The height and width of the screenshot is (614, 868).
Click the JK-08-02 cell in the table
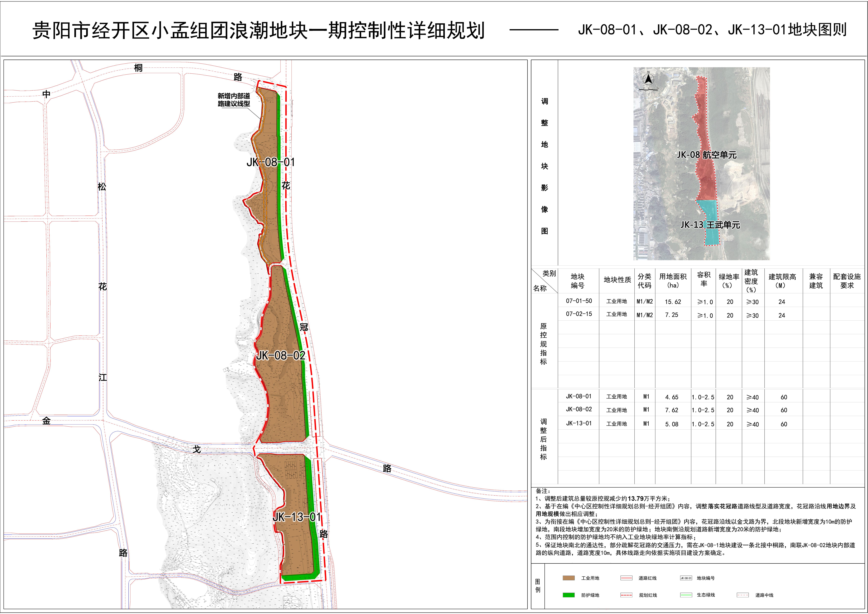click(579, 409)
